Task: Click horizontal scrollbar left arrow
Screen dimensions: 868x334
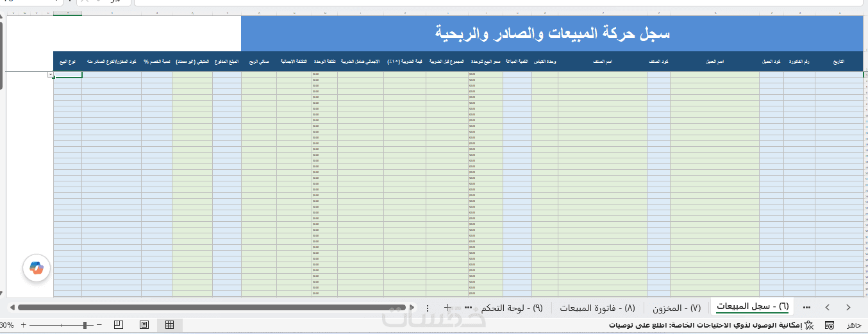Action: click(x=12, y=308)
